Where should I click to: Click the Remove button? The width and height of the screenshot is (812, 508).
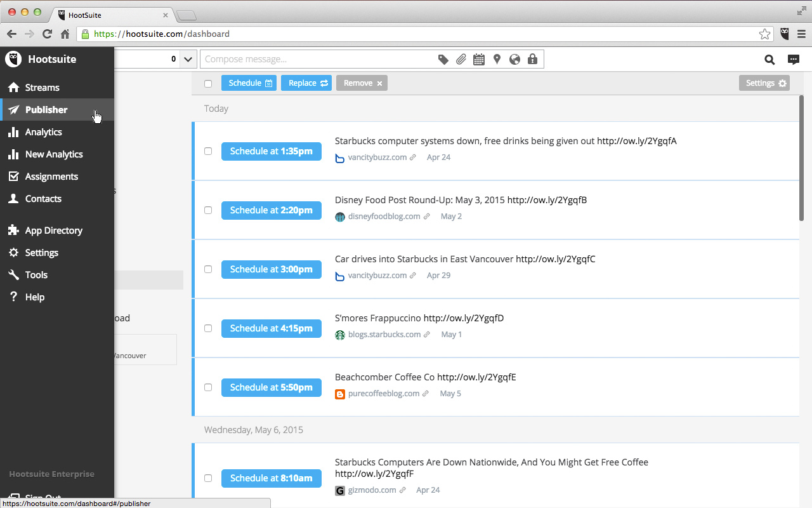point(362,83)
